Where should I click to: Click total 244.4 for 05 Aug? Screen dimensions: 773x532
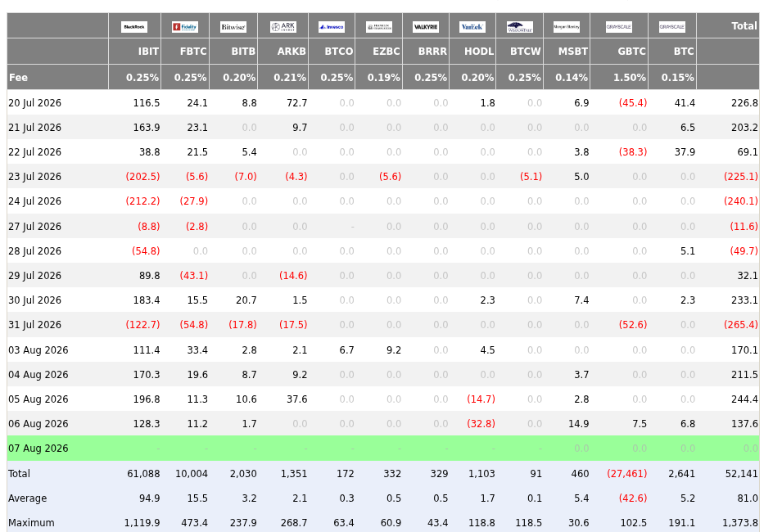click(x=744, y=399)
